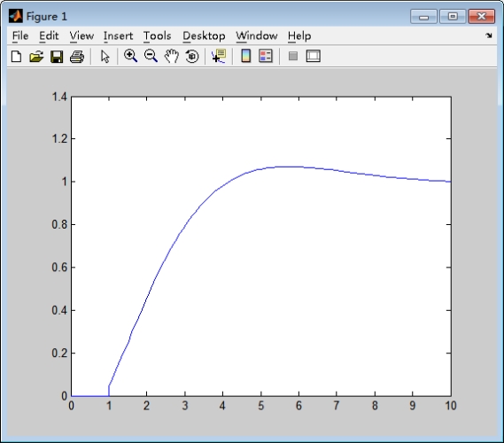This screenshot has height=443, width=504.
Task: Open the View menu
Action: 81,35
